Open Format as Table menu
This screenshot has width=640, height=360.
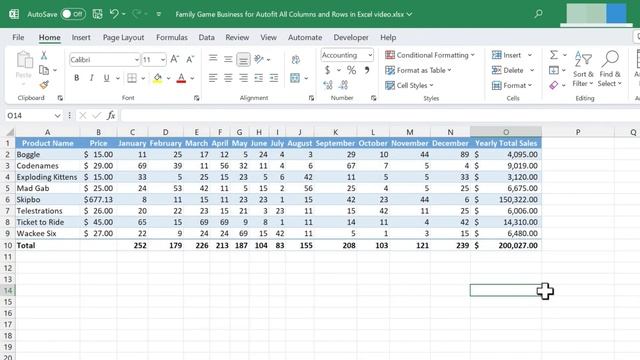click(418, 70)
